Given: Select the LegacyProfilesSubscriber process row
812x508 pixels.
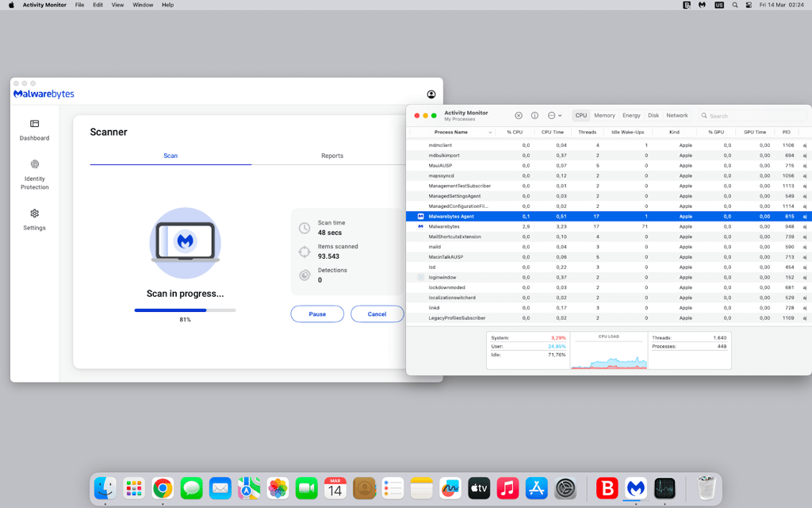Looking at the screenshot, I should pos(609,317).
